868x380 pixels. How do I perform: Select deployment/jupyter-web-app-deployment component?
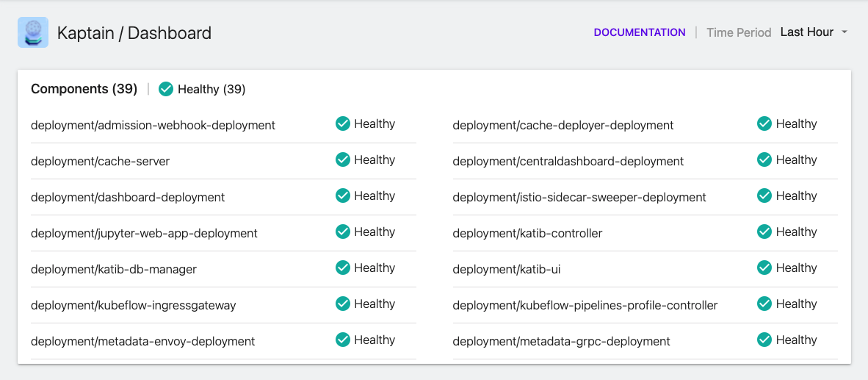(144, 233)
